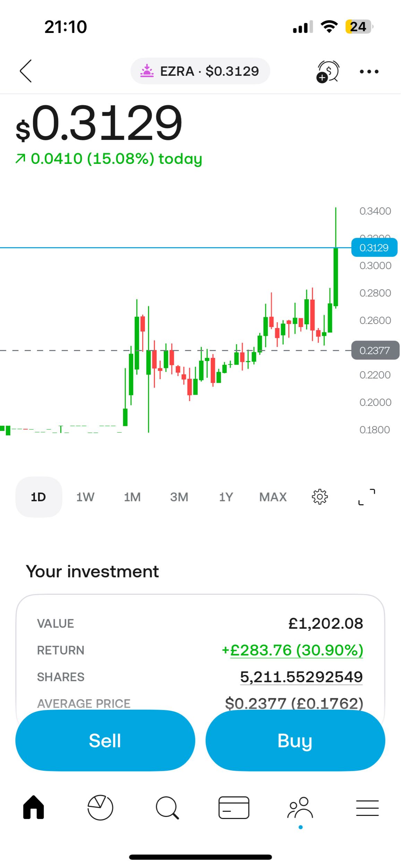Open the hamburger menu icon
Image resolution: width=401 pixels, height=868 pixels.
click(367, 808)
